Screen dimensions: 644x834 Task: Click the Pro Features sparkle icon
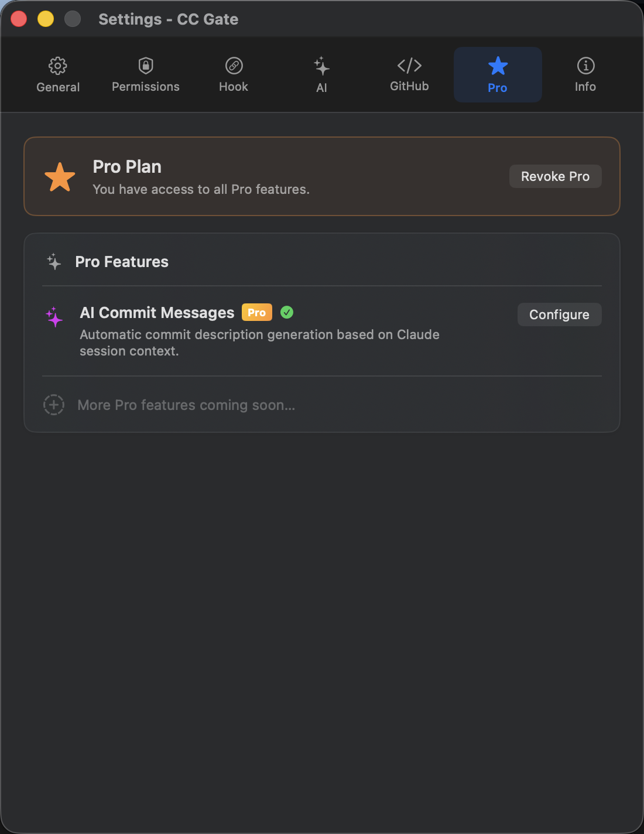(x=54, y=262)
